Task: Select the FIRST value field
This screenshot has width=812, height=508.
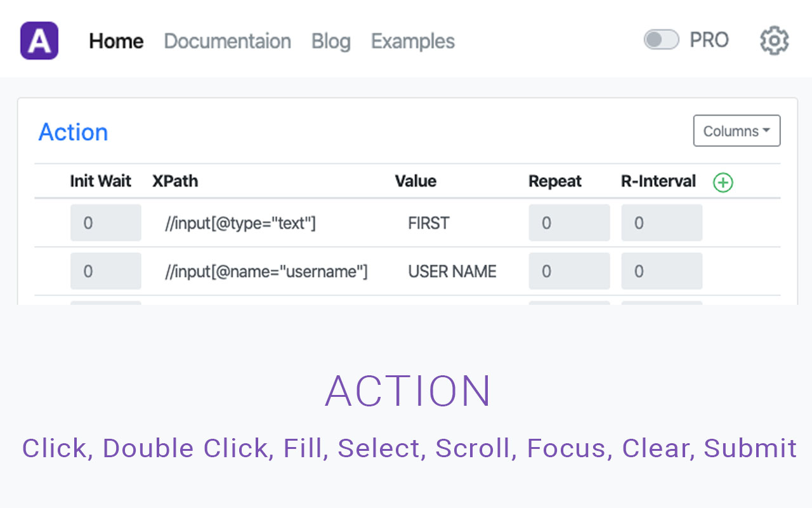Action: click(x=429, y=223)
